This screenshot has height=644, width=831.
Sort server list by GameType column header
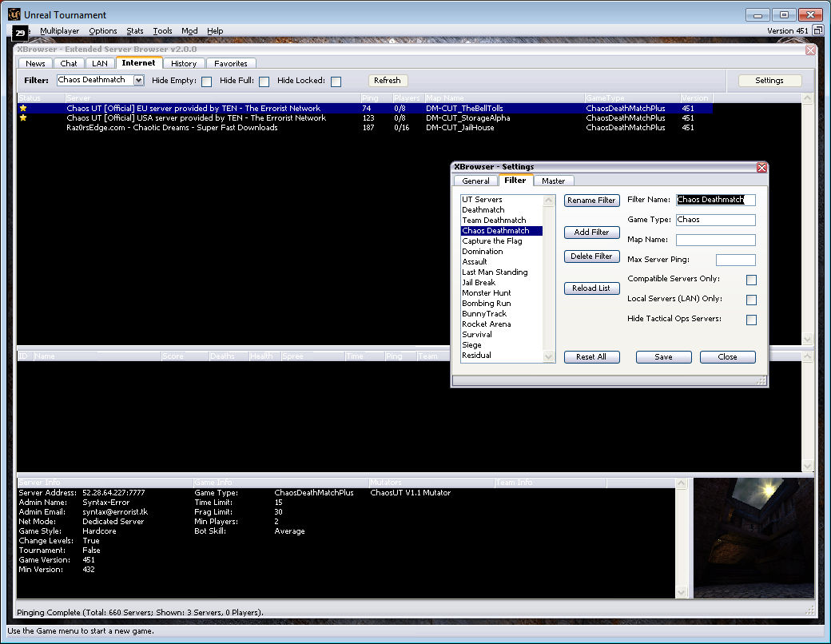point(632,98)
